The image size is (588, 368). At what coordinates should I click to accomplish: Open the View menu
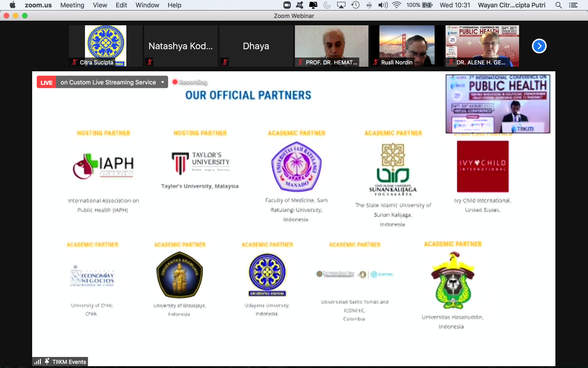pyautogui.click(x=100, y=5)
